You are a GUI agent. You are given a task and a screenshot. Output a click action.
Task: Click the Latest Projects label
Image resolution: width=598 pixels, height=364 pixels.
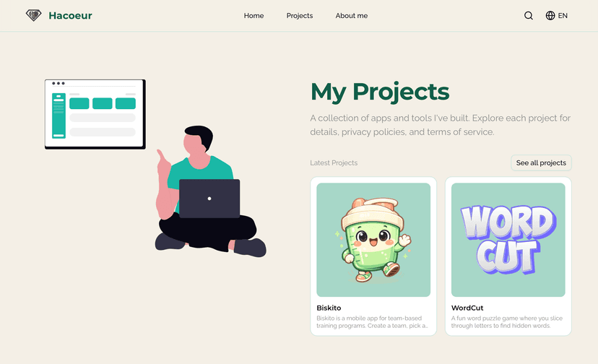[334, 163]
